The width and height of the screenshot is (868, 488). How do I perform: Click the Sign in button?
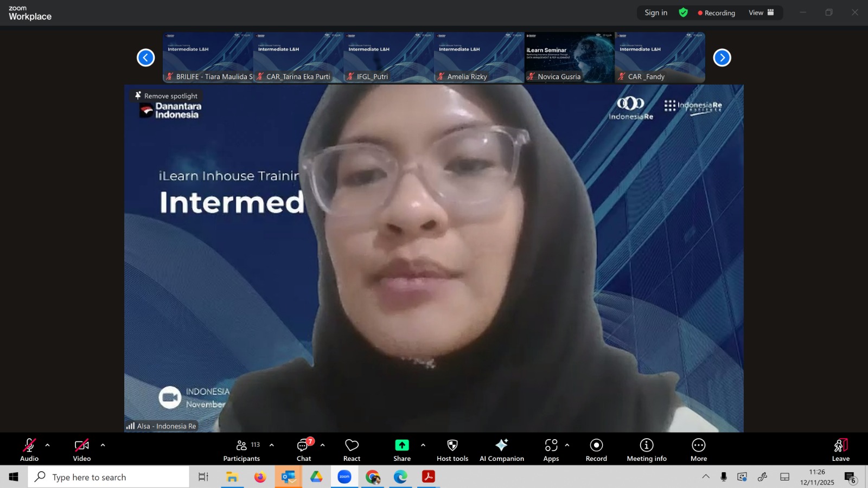click(x=656, y=12)
